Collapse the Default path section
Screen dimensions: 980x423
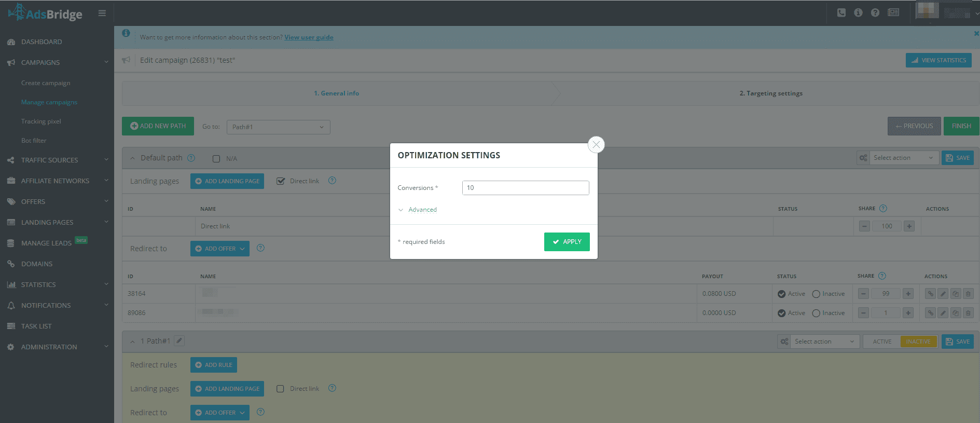(x=132, y=158)
